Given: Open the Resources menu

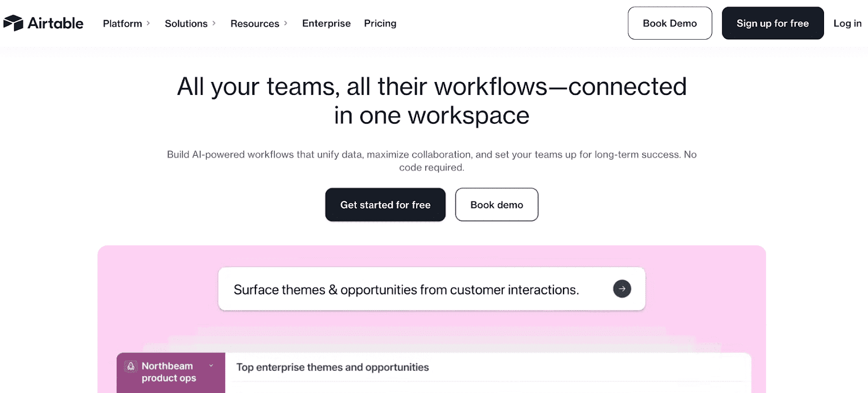Looking at the screenshot, I should pyautogui.click(x=254, y=23).
